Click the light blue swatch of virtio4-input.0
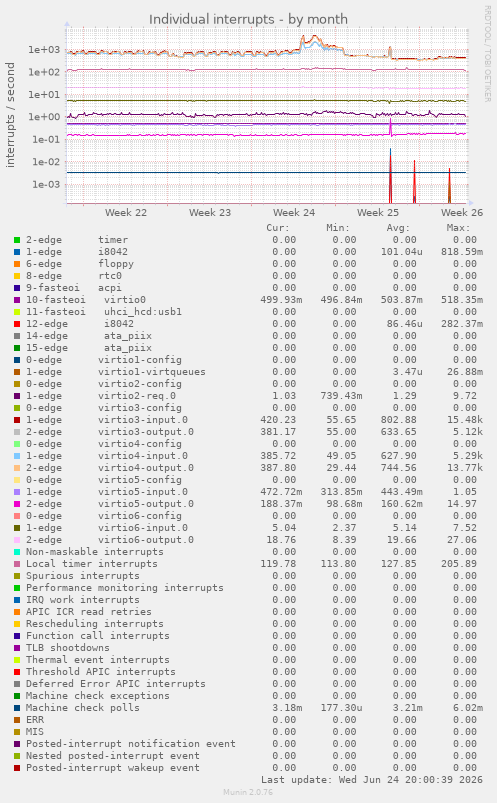 point(17,456)
